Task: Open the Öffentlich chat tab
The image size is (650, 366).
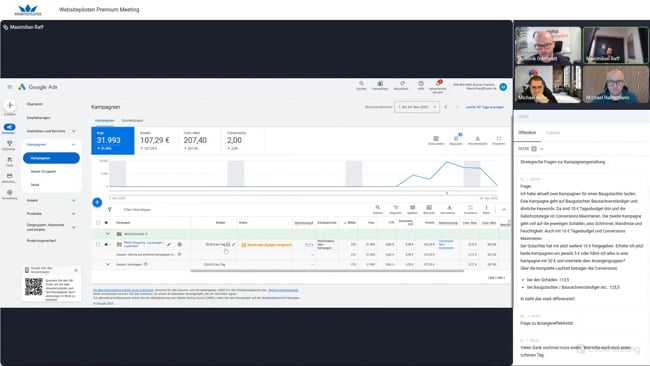Action: coord(527,133)
